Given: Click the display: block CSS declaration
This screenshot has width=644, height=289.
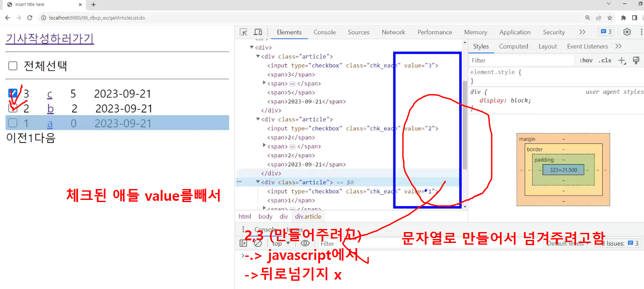Looking at the screenshot, I should point(505,100).
